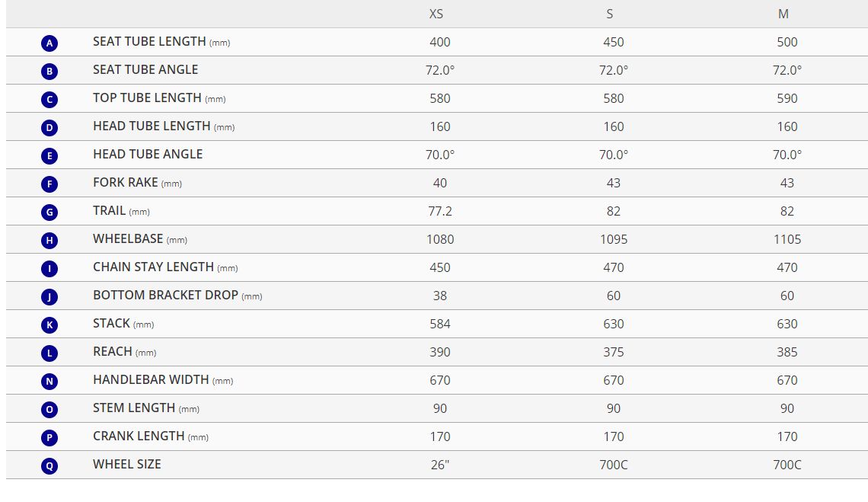Select the E marker for Head Tube Angle
Viewport: 868px width, 502px height.
coord(49,155)
